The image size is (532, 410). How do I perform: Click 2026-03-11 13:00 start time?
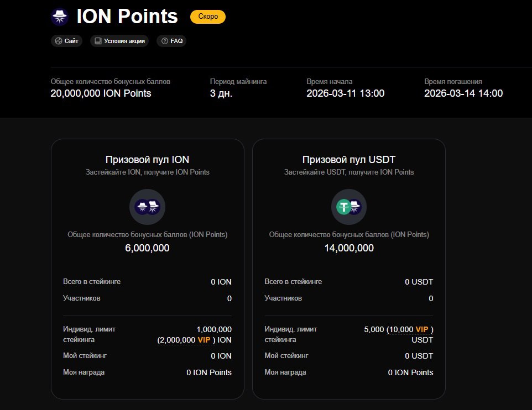point(346,93)
